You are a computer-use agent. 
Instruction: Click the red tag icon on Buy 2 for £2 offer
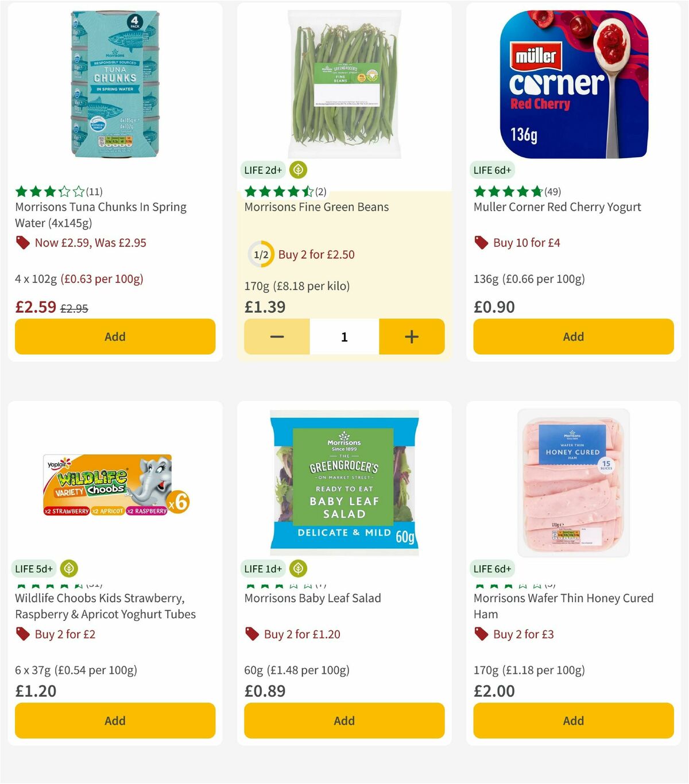[23, 634]
